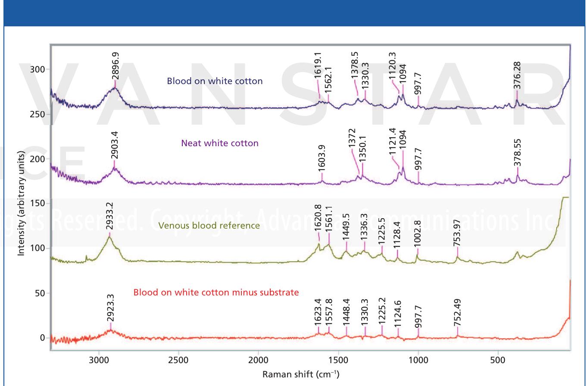Click the 'Blood on white cotton' spectrum label

(215, 81)
